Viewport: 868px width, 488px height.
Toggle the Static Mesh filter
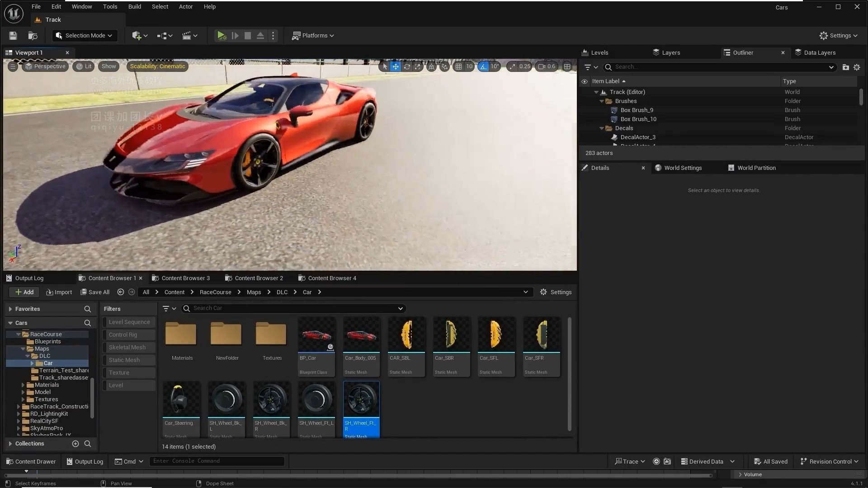coord(129,360)
